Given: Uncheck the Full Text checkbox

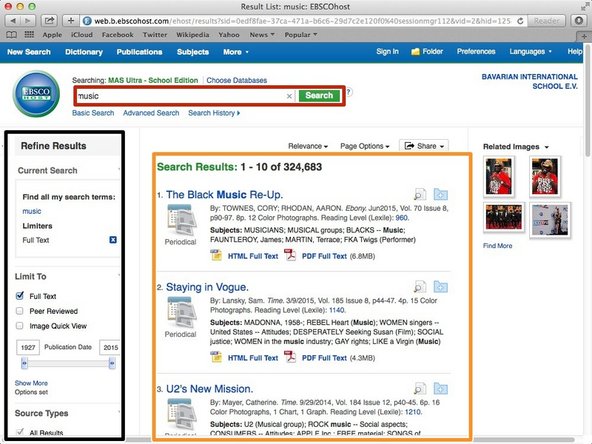Looking at the screenshot, I should coord(20,296).
